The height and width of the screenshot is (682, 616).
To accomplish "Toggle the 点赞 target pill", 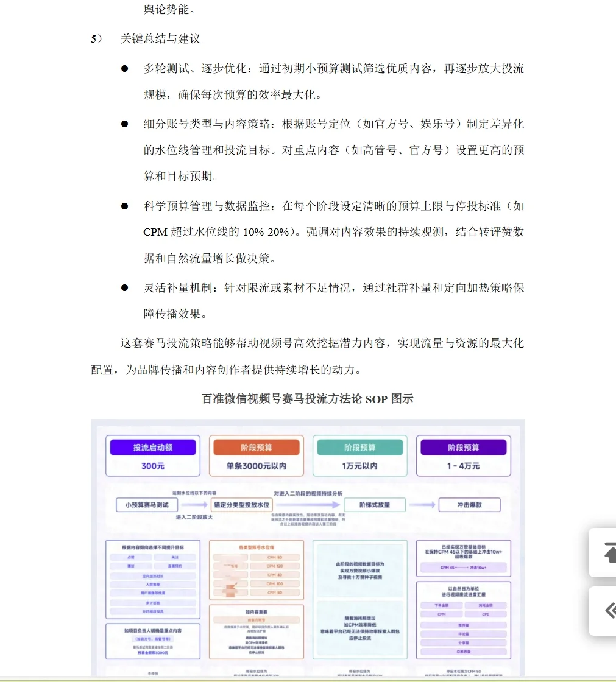I will click(132, 557).
